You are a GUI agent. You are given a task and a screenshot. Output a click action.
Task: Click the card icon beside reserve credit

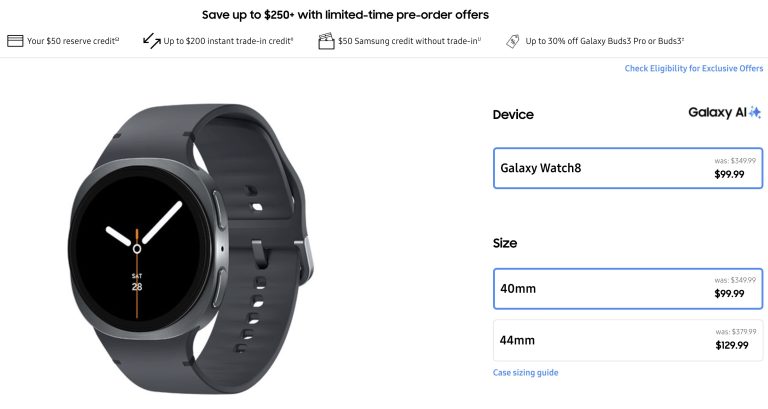pos(15,41)
